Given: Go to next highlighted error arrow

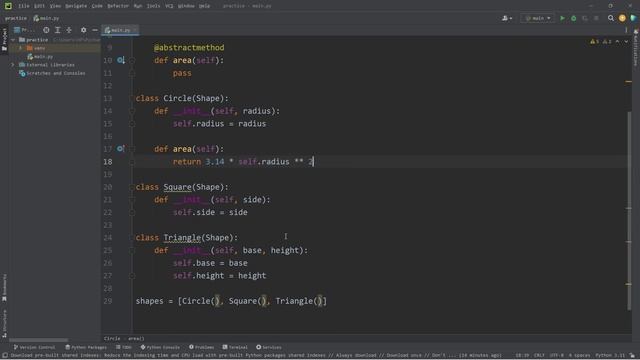Looking at the screenshot, I should click(626, 41).
